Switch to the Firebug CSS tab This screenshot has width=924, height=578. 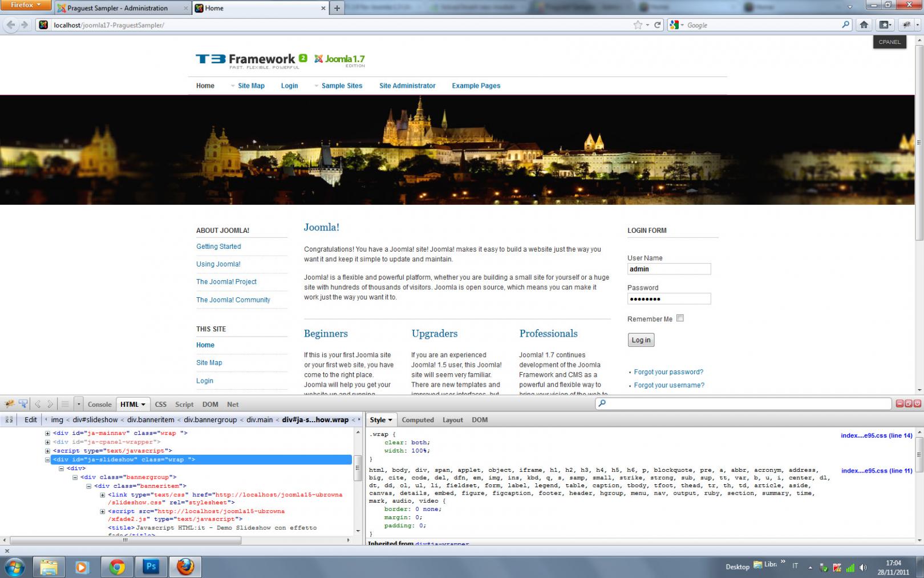pos(161,404)
